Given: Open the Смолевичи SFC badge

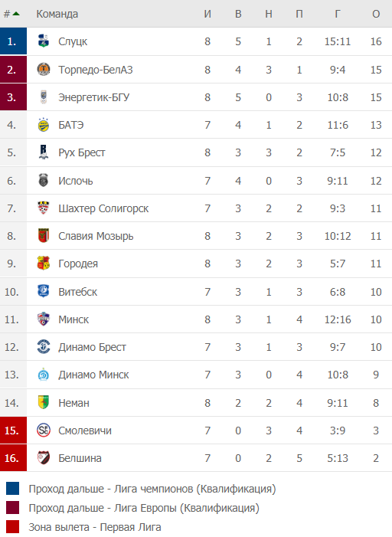Looking at the screenshot, I should 44,431.
